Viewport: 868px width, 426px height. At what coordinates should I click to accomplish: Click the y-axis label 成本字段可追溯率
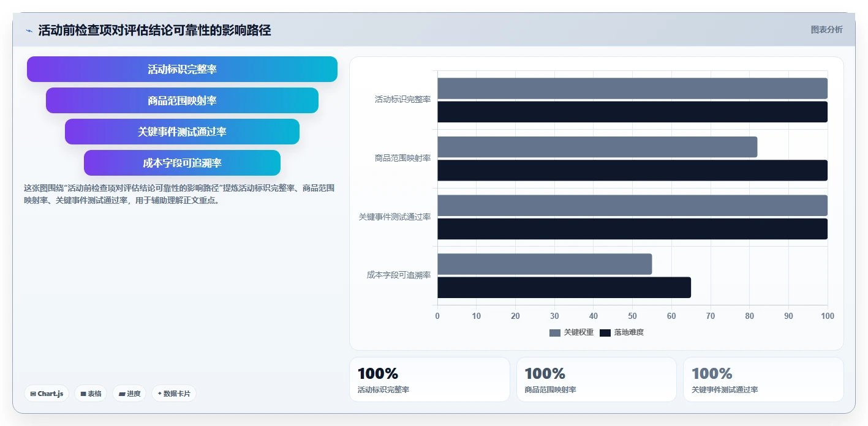[x=399, y=275]
